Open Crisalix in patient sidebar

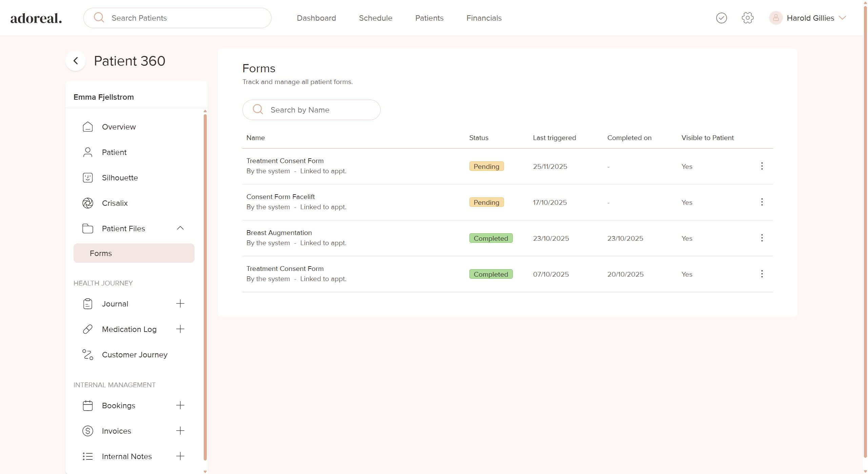coord(115,203)
